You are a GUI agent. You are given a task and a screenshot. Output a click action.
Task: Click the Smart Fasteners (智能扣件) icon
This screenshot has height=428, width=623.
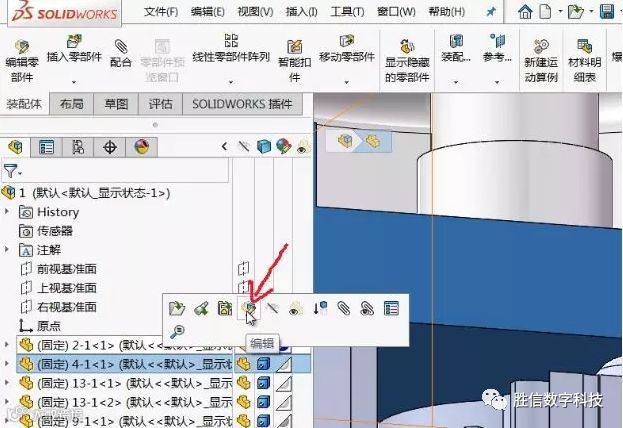[x=294, y=47]
